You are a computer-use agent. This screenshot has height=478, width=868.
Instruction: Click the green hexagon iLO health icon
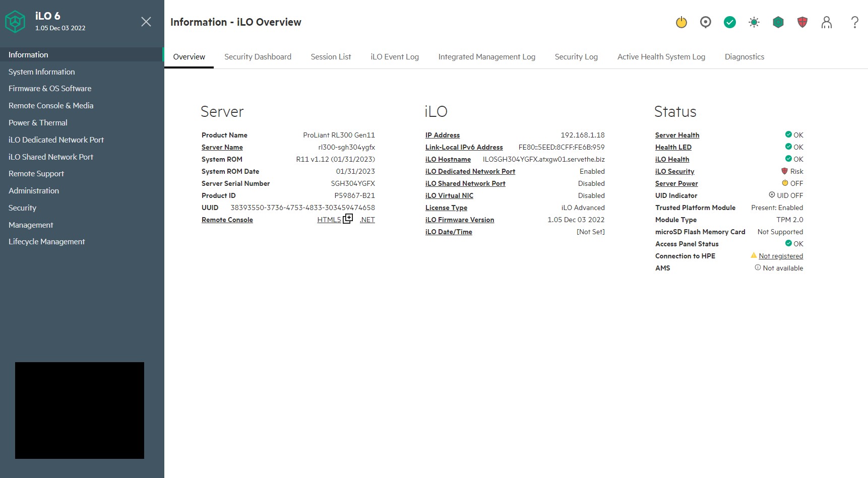click(778, 22)
